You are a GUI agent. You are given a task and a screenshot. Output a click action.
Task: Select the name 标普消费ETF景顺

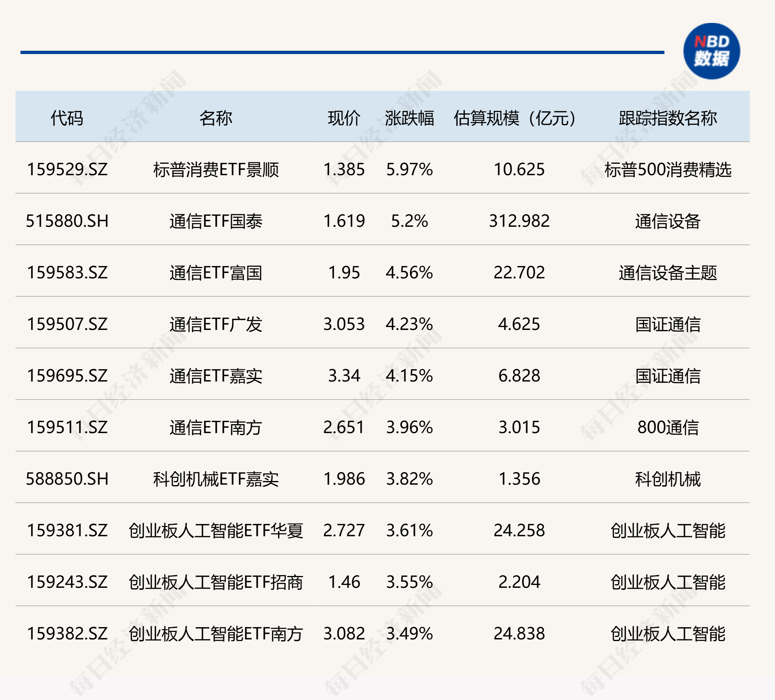coord(216,169)
